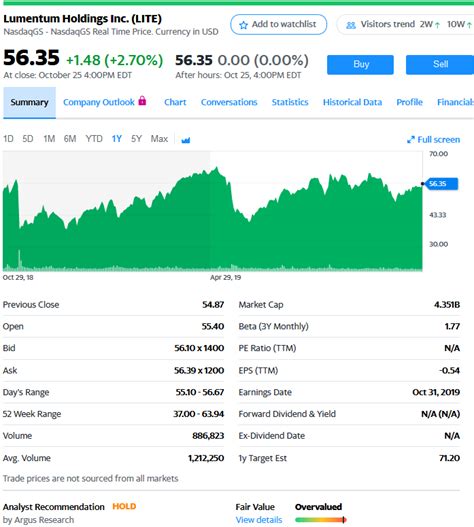This screenshot has height=527, width=474.
Task: Click the HOLD analyst recommendation label
Action: coord(124,506)
